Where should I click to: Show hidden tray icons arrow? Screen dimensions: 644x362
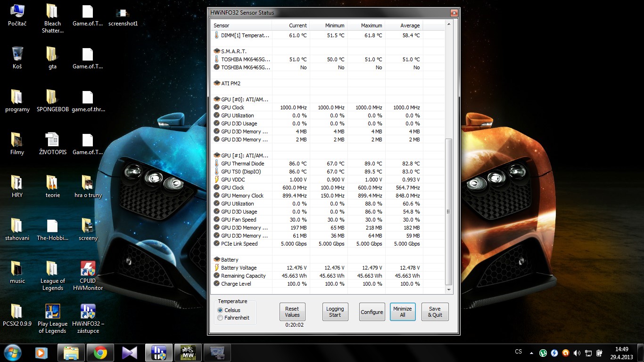532,353
